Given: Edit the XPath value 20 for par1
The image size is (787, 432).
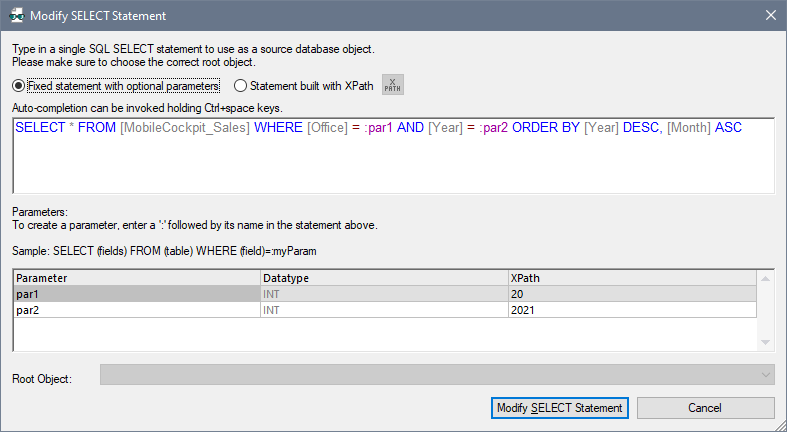Looking at the screenshot, I should pos(631,294).
